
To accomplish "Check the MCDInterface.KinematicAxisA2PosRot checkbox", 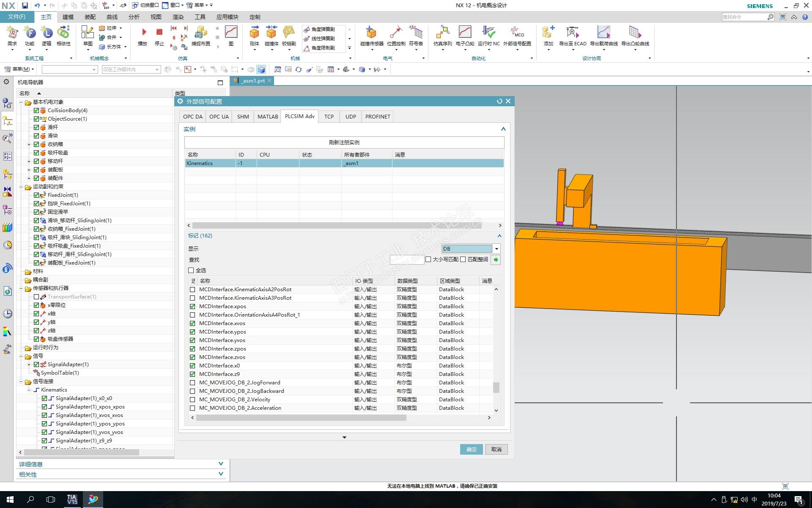I will (x=192, y=290).
